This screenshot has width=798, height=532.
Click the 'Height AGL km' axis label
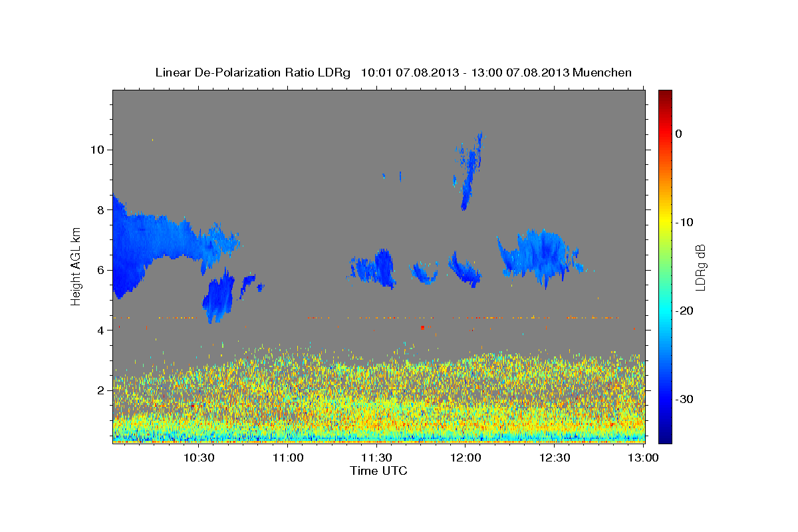[x=76, y=266]
